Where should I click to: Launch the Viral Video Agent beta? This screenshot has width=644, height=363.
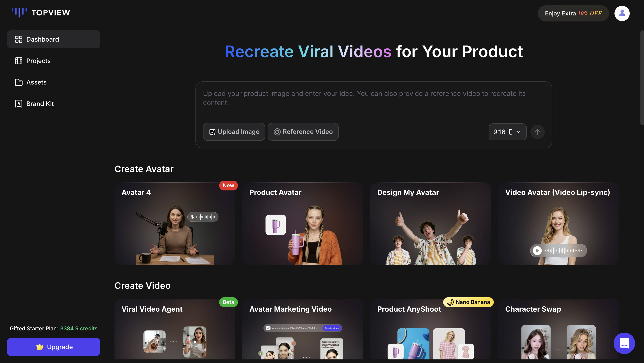[175, 332]
